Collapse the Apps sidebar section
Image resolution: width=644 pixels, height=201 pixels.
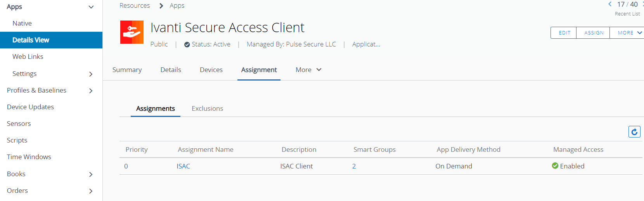click(x=91, y=7)
